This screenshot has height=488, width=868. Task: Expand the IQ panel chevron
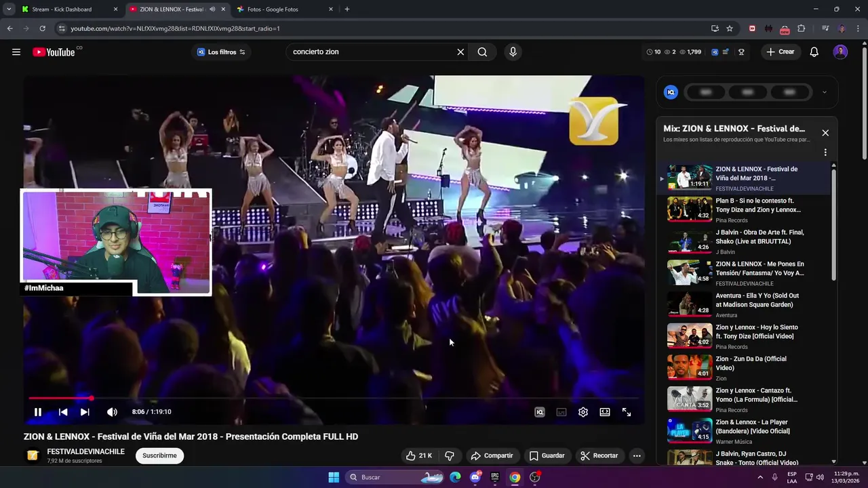pos(824,92)
